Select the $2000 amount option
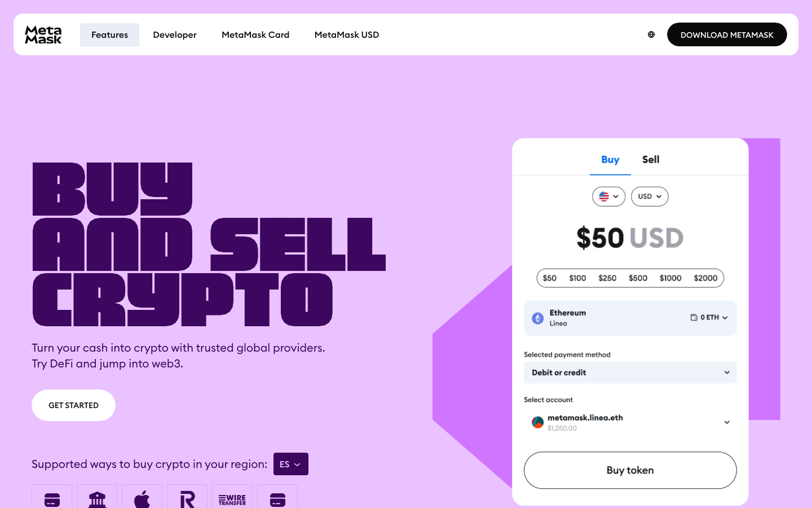812x508 pixels. 705,278
